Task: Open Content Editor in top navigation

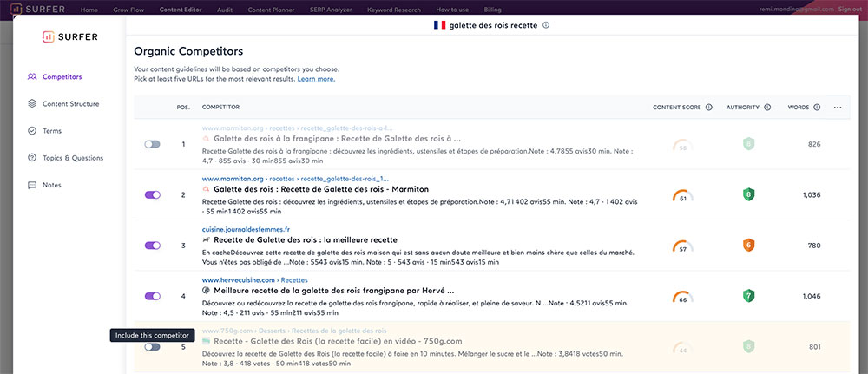Action: click(181, 10)
